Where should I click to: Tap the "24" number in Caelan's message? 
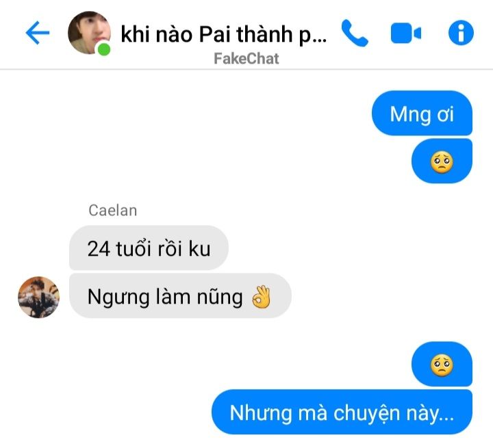tap(99, 249)
